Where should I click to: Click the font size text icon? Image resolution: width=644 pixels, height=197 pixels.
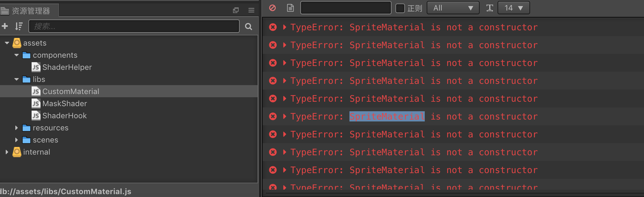click(x=490, y=8)
